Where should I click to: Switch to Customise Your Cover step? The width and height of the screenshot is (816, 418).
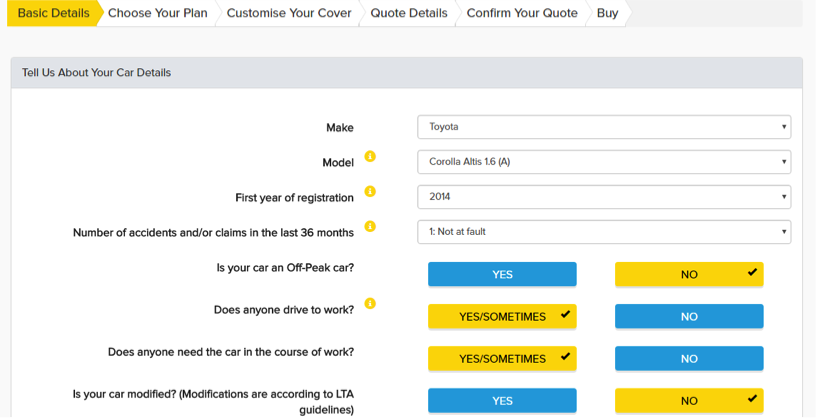point(289,13)
